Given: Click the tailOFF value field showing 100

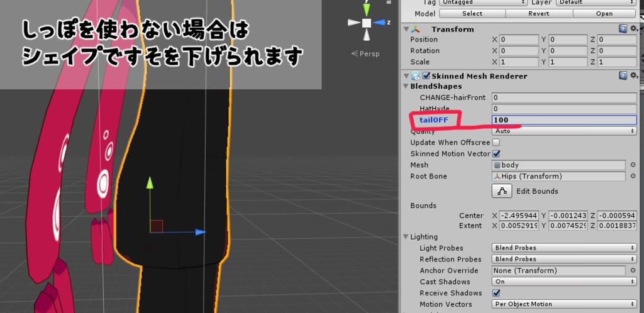Looking at the screenshot, I should (x=564, y=120).
